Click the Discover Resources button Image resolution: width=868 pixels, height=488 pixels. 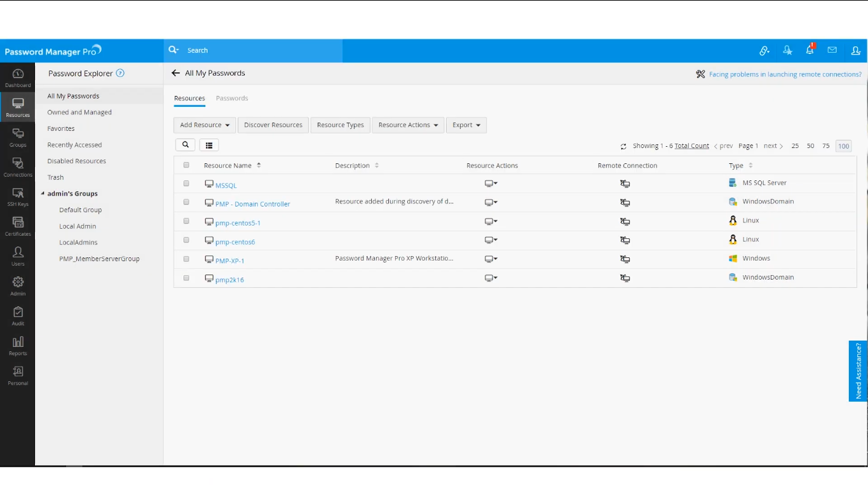pos(273,125)
